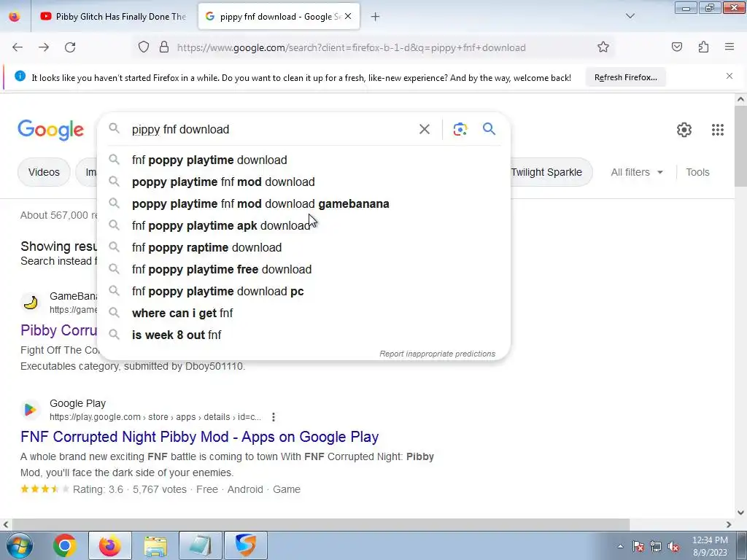Open the Windows Start menu
The width and height of the screenshot is (747, 560).
click(20, 545)
